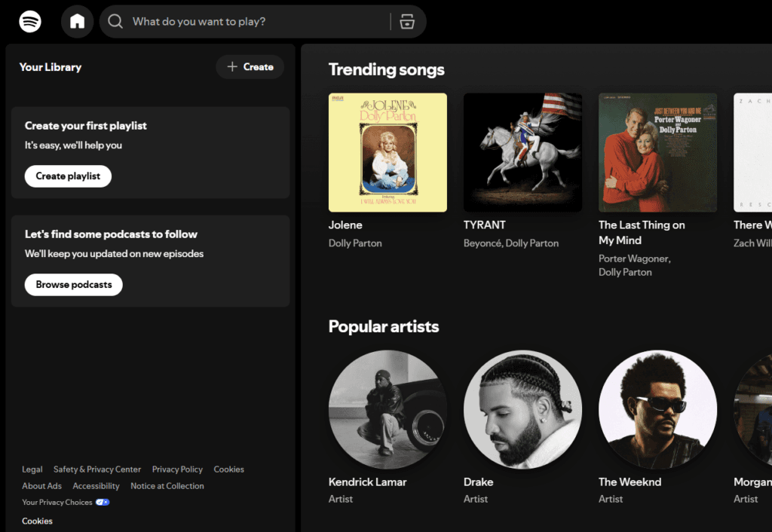Open Dolly Parton artist link under Jolene
This screenshot has width=772, height=532.
tap(355, 243)
